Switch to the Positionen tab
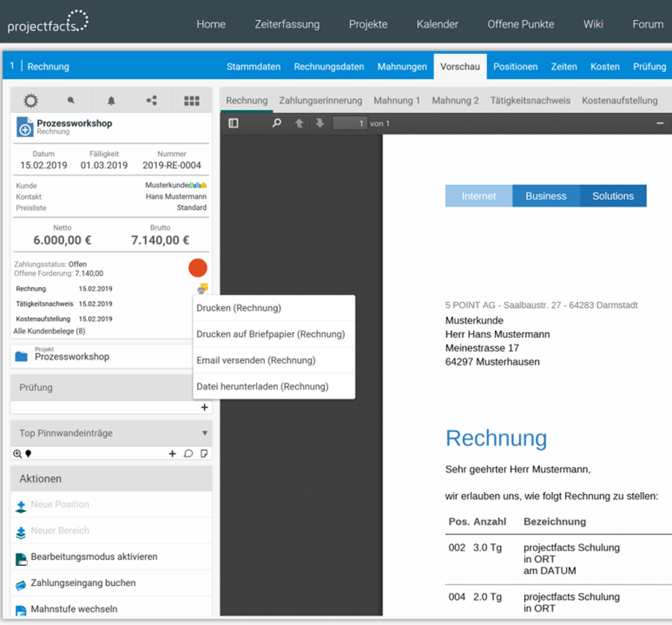The height and width of the screenshot is (625, 672). [x=515, y=66]
